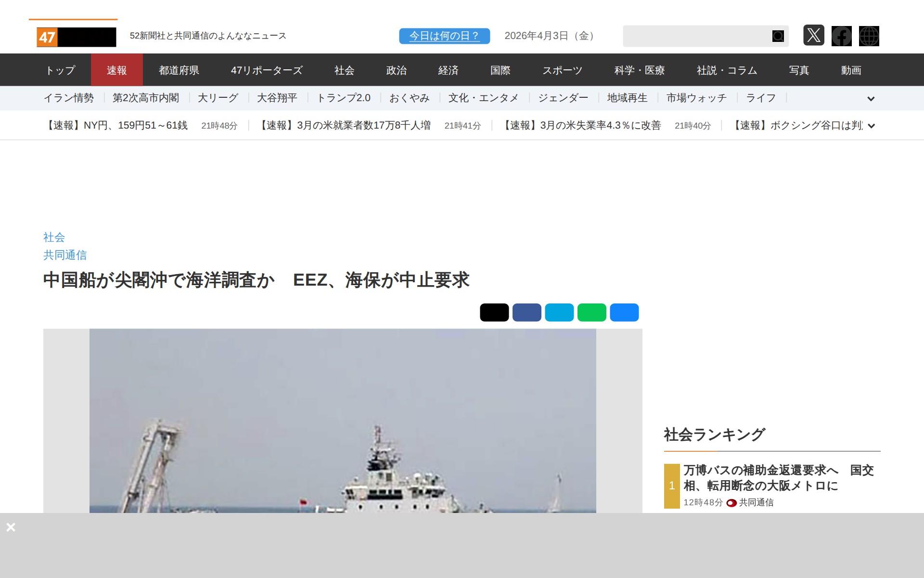The height and width of the screenshot is (578, 924).
Task: Click the 今日は何の日？ button
Action: 444,36
